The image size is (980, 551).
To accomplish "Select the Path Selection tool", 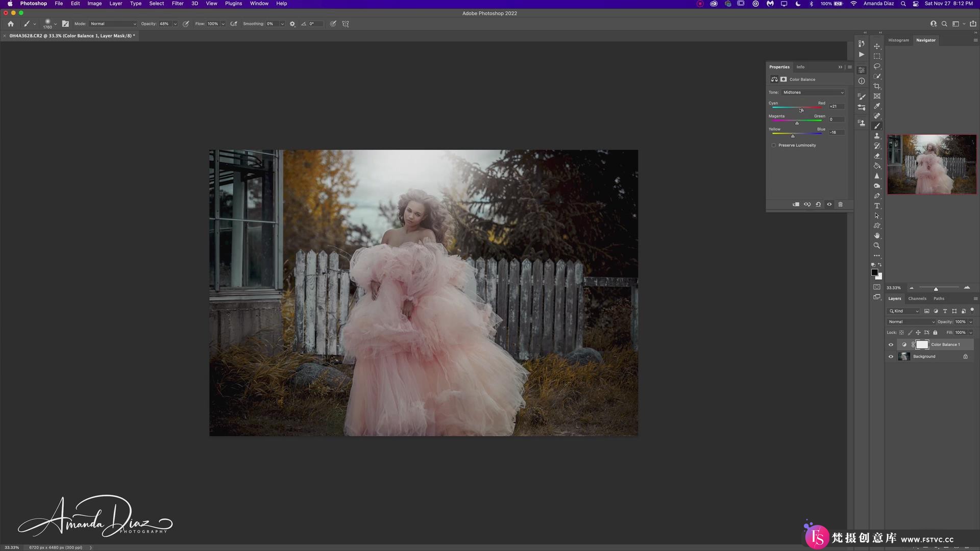I will click(x=877, y=216).
